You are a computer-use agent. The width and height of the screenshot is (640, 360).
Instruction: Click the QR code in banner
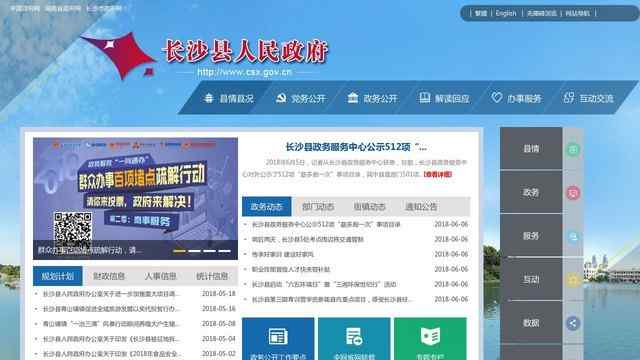click(73, 230)
